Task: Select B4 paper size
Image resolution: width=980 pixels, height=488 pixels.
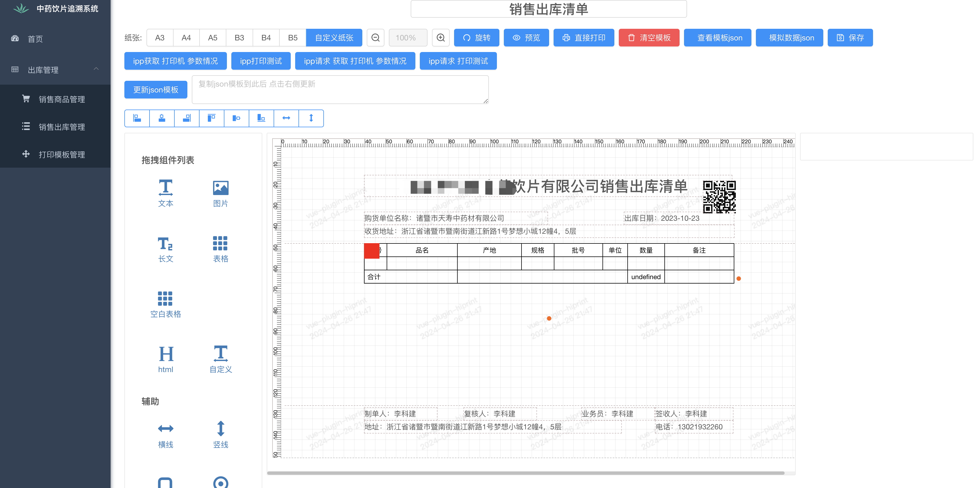Action: pyautogui.click(x=266, y=38)
